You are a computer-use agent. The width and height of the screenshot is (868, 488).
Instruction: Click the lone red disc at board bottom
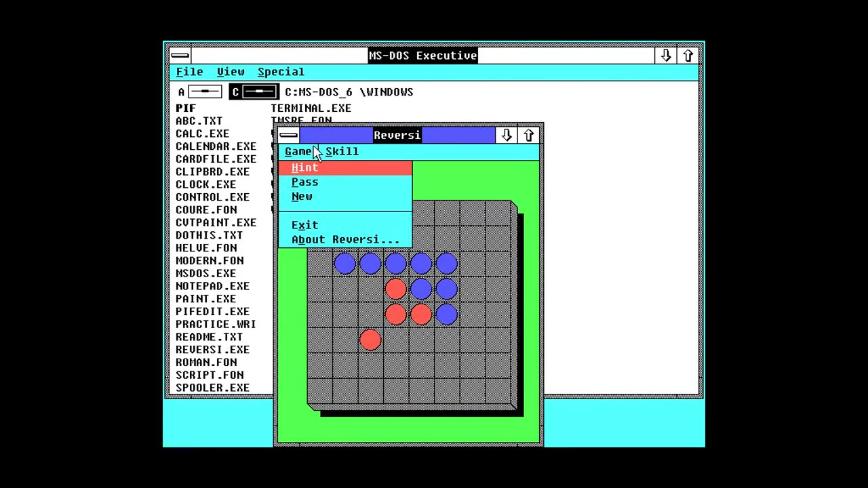[370, 340]
